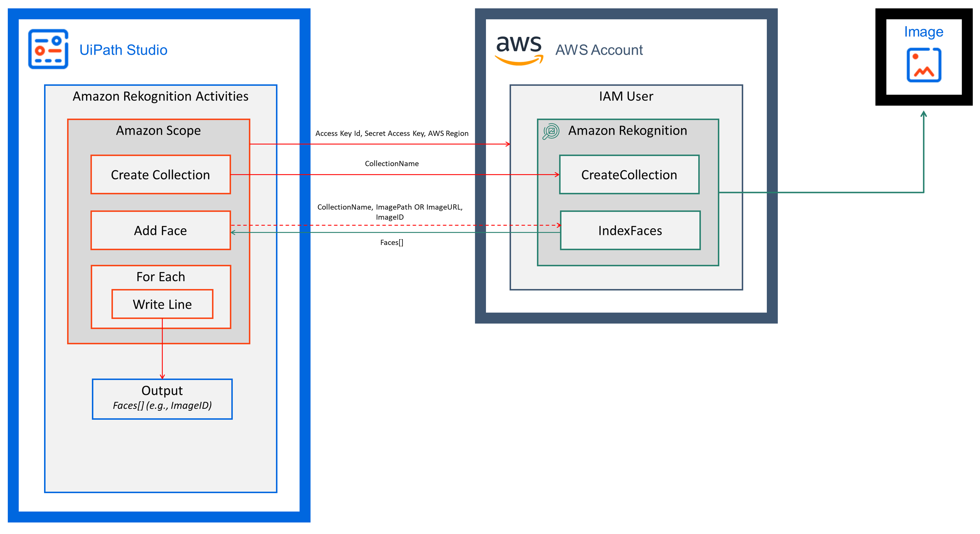This screenshot has width=980, height=534.
Task: Click the UiPath Studio title text
Action: (x=123, y=50)
